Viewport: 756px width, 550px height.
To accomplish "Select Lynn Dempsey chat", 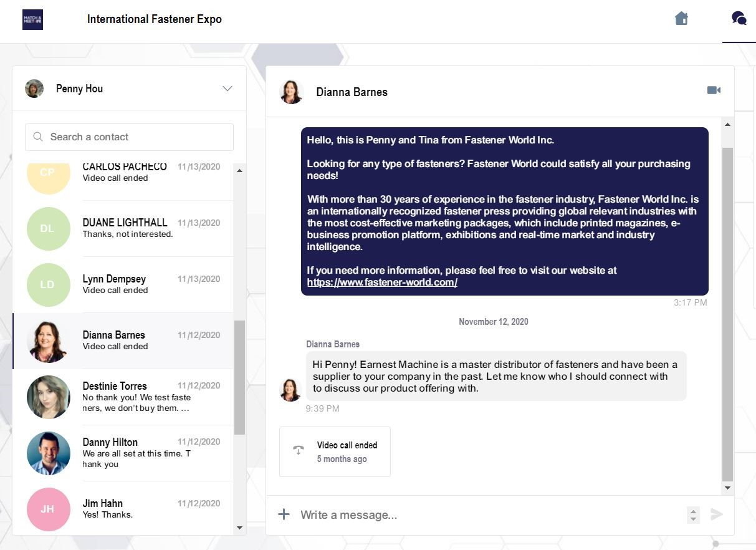I will (x=123, y=284).
